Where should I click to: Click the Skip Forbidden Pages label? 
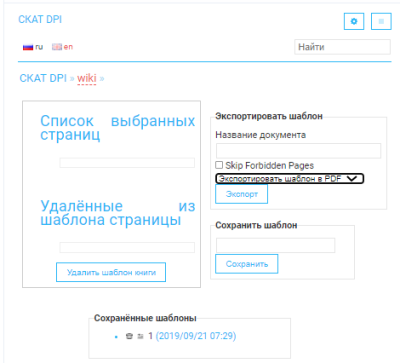click(270, 165)
